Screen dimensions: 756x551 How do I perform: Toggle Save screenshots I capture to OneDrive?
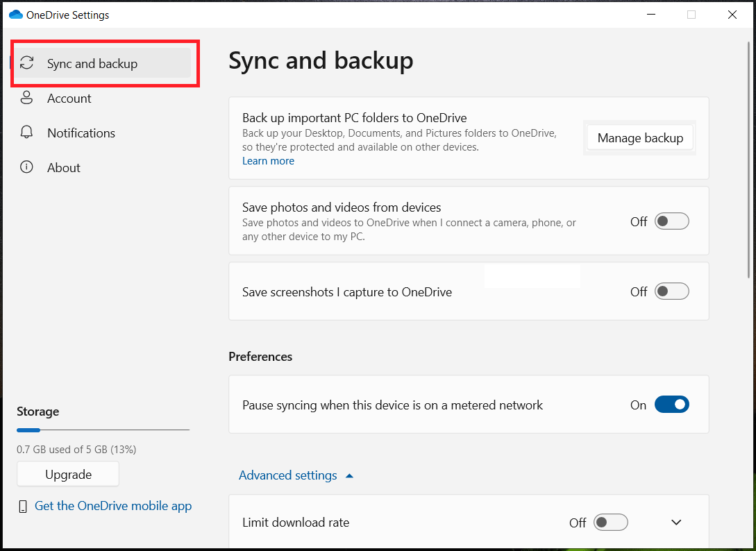[671, 291]
